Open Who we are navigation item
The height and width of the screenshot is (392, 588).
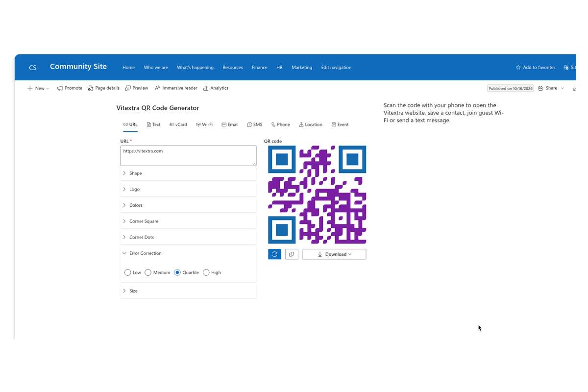156,68
